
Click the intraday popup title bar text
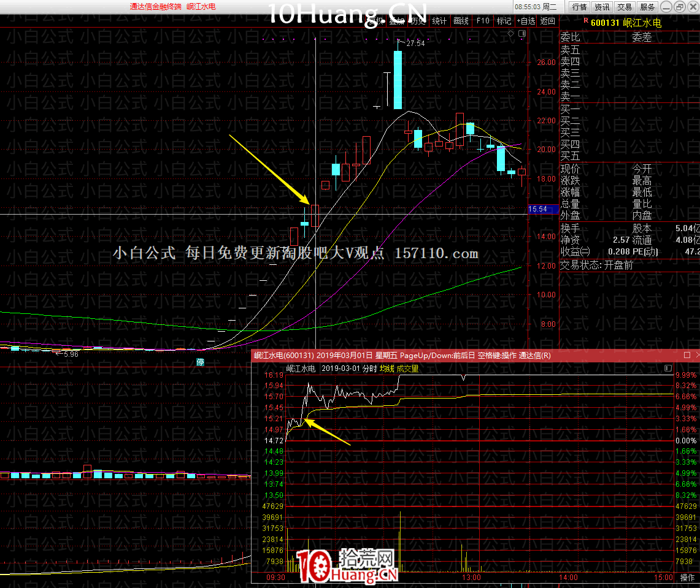pos(402,356)
